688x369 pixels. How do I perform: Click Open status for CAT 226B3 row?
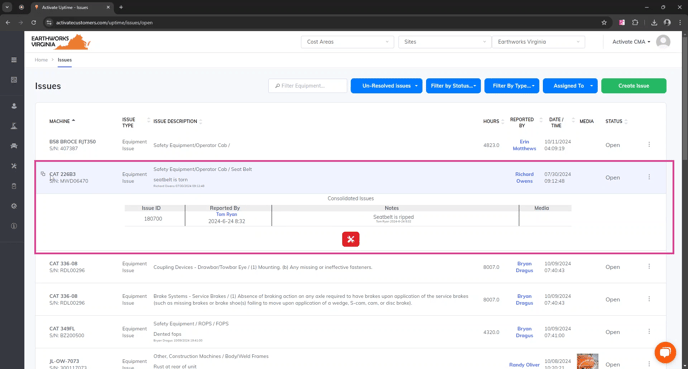point(613,178)
